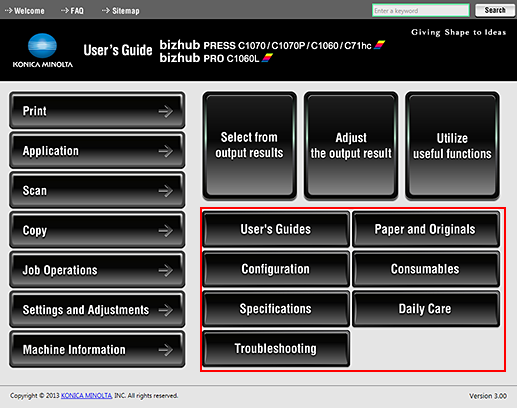Screen dimensions: 517x408
Task: Click the Version 3.00 text
Action: tap(488, 396)
